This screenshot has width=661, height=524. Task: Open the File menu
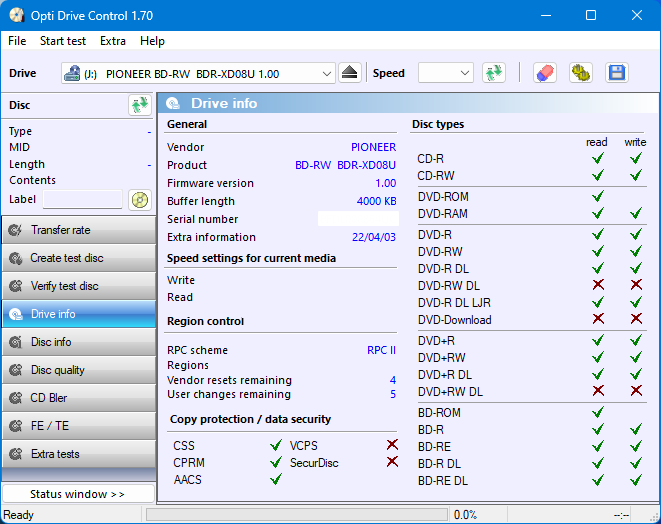pyautogui.click(x=17, y=41)
